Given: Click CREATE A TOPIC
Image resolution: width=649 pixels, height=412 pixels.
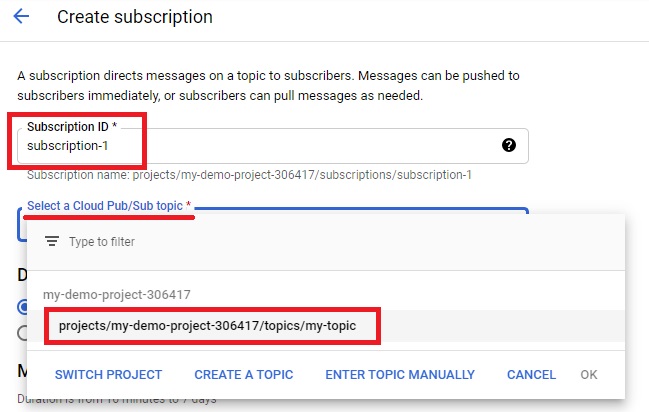Looking at the screenshot, I should [244, 375].
